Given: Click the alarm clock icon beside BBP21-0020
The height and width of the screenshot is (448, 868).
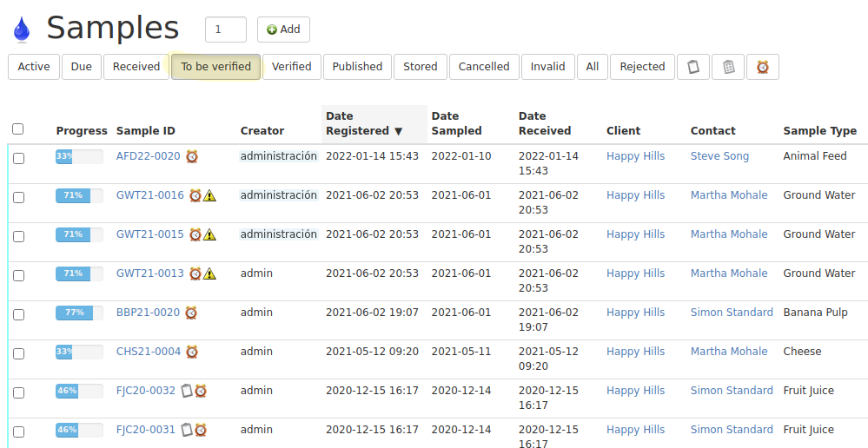Looking at the screenshot, I should click(191, 313).
